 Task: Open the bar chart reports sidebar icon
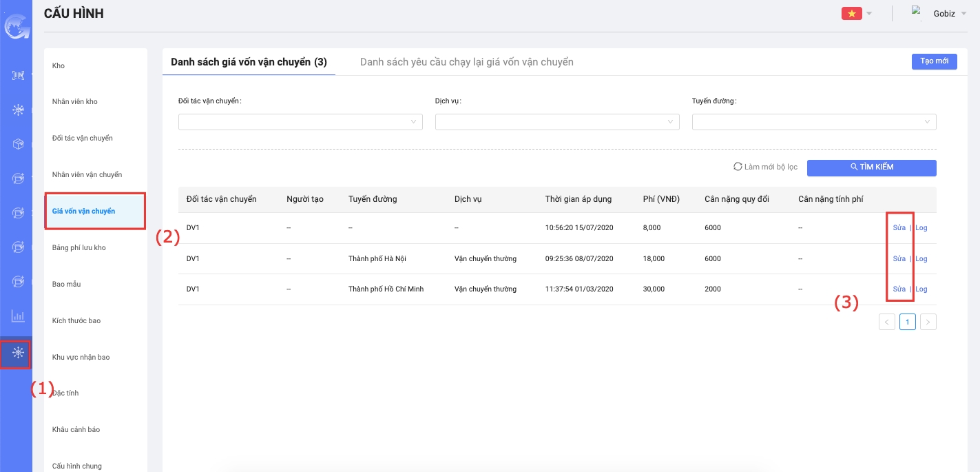18,316
